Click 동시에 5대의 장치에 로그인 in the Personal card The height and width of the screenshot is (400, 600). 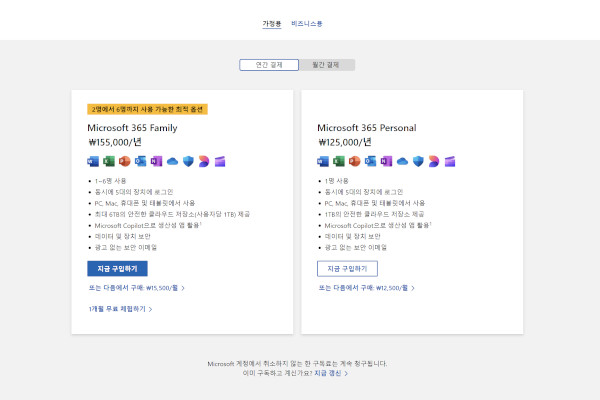coord(364,192)
